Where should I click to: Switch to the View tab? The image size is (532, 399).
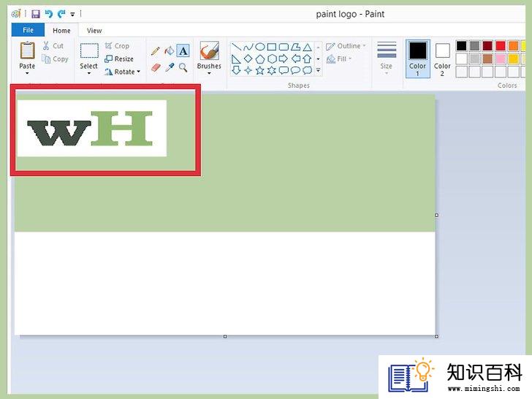(x=94, y=31)
